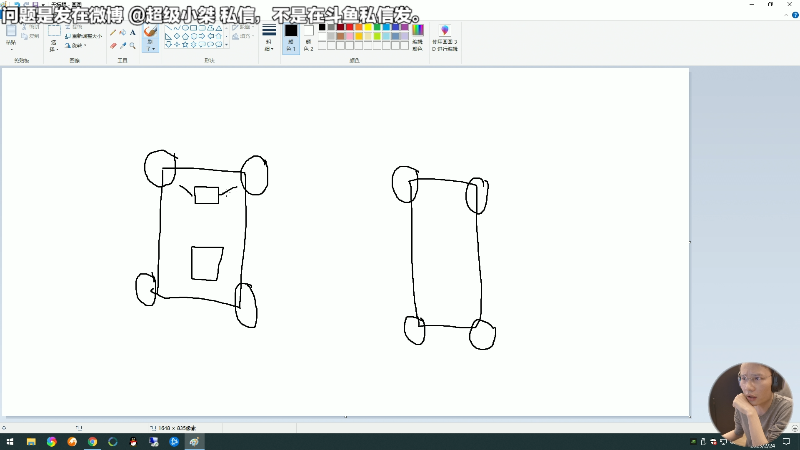Select the Color 2 background box

click(x=308, y=38)
